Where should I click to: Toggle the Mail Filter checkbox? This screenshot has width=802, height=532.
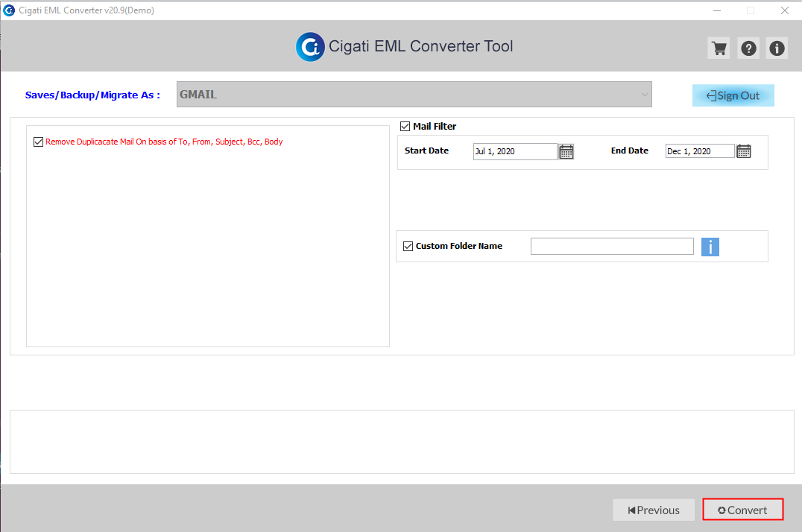[x=405, y=126]
